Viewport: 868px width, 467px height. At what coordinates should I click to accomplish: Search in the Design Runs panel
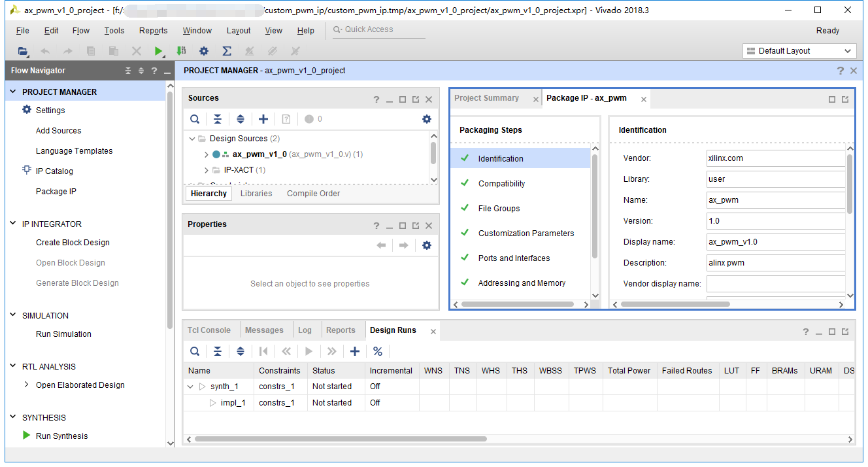point(195,351)
